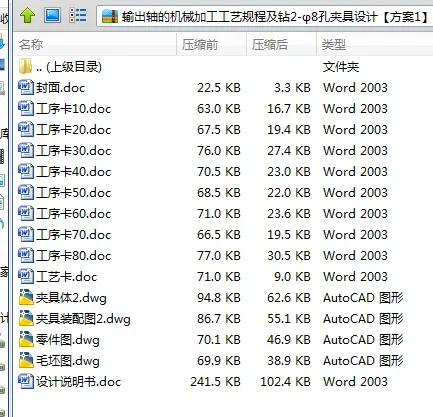Select the 封面.doc Word icon
Viewport: 433px width, 417px height.
click(x=26, y=87)
